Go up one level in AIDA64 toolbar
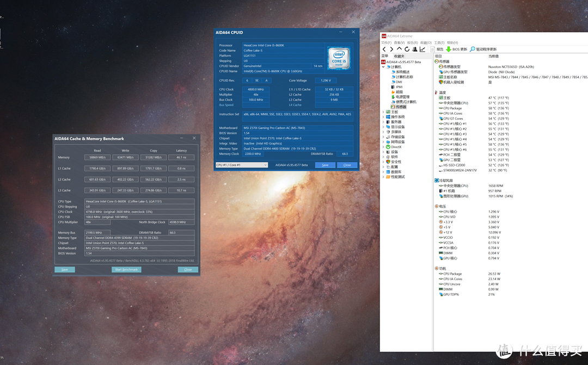Screen dimensions: 588x365 (x=399, y=49)
